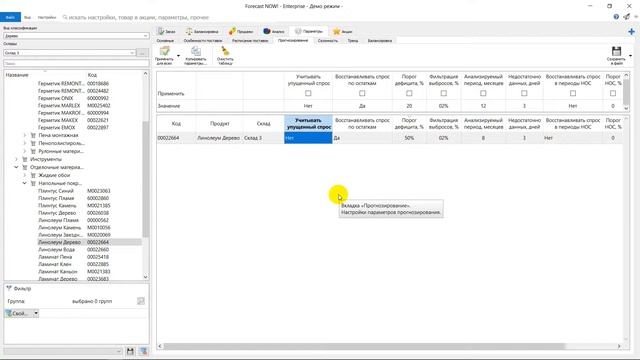Tick the 'Порог дефицита, %' apply checkbox

[x=409, y=93]
